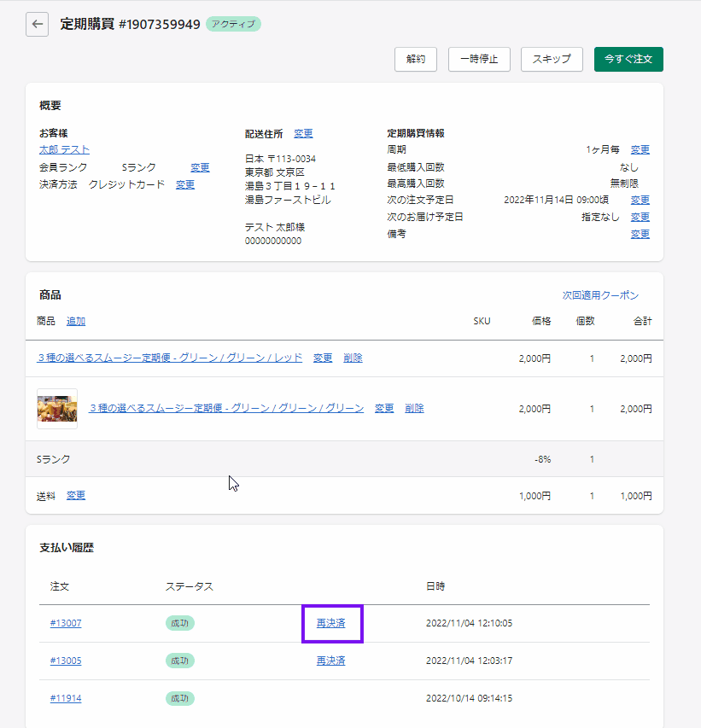Click 変更 next to 配送住所
Viewport: 701px width, 728px height.
tap(303, 134)
